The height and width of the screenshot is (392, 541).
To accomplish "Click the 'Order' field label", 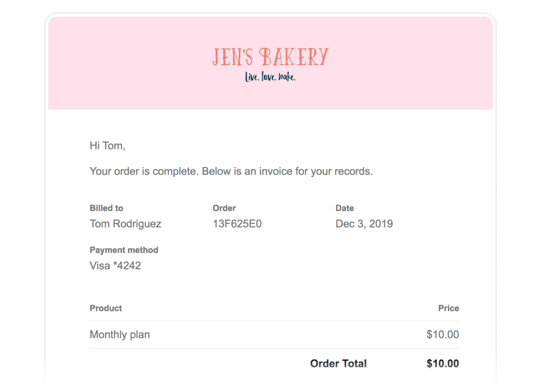I will [224, 208].
